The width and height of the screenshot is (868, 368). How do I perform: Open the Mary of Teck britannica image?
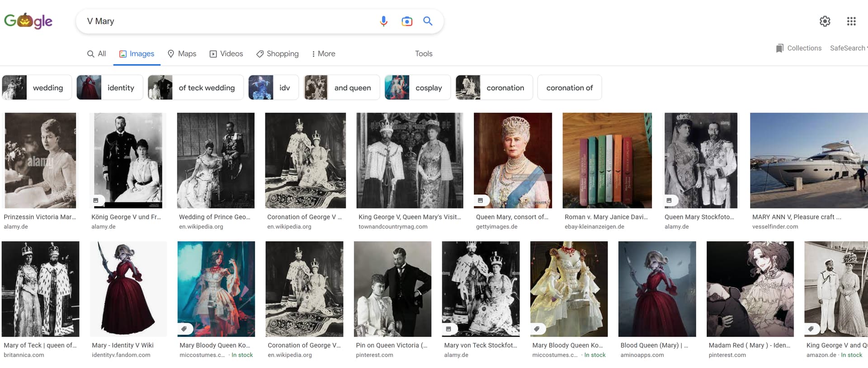41,289
